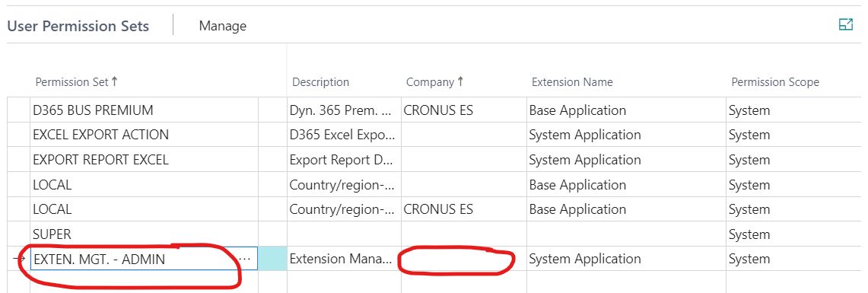Viewport: 868px width, 293px height.
Task: Select the SUPER permission set cell
Action: pyautogui.click(x=145, y=234)
